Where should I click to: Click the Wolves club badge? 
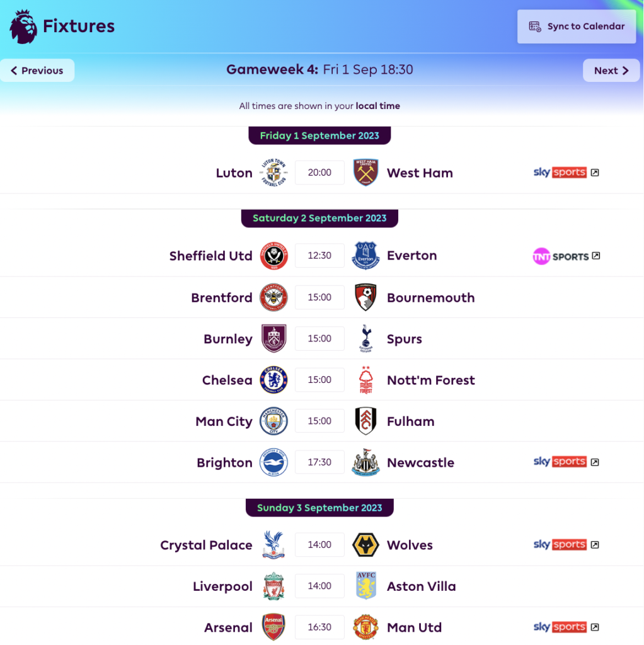click(365, 545)
